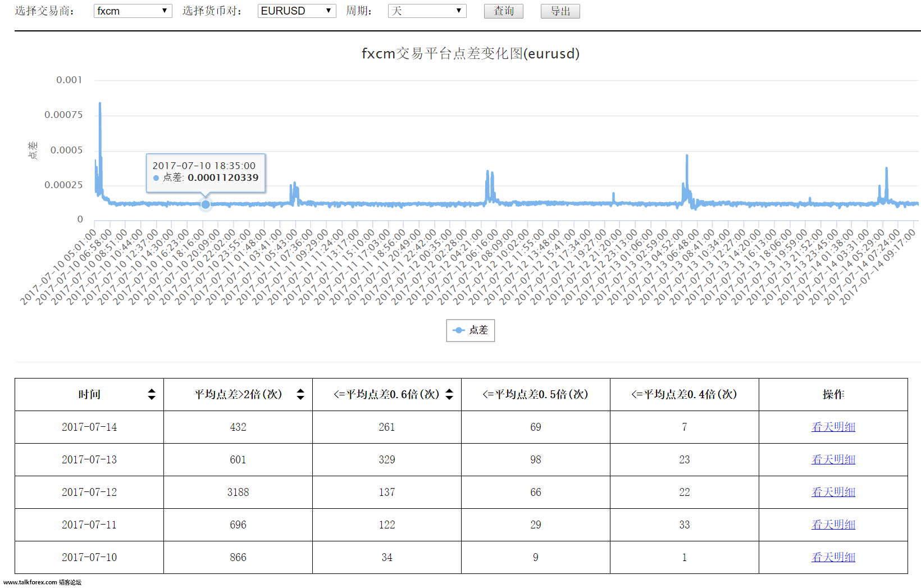This screenshot has width=921, height=588.
Task: Click the 137 value cell
Action: pos(387,492)
